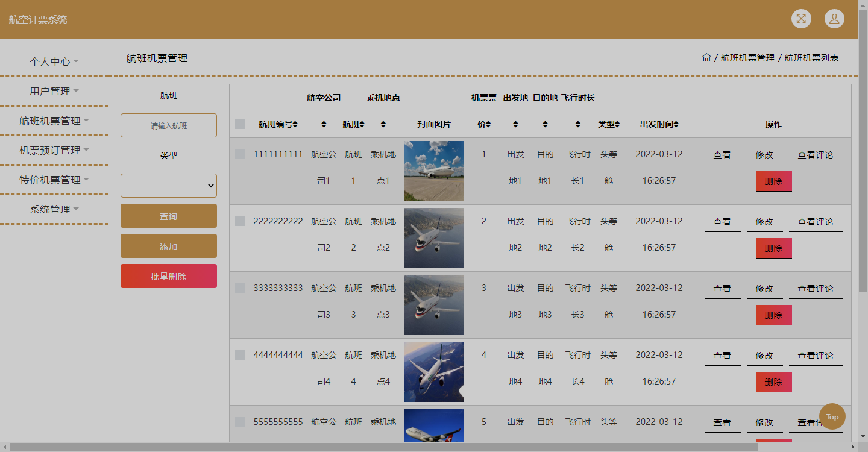Image resolution: width=868 pixels, height=452 pixels.
Task: Check the row checkbox for flight 1111111111
Action: pyautogui.click(x=239, y=154)
